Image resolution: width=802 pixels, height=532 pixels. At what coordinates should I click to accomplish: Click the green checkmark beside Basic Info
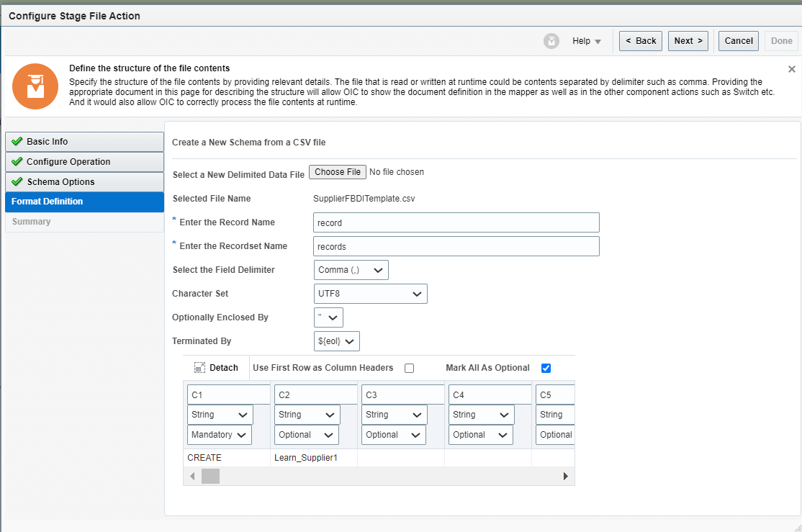pyautogui.click(x=17, y=141)
